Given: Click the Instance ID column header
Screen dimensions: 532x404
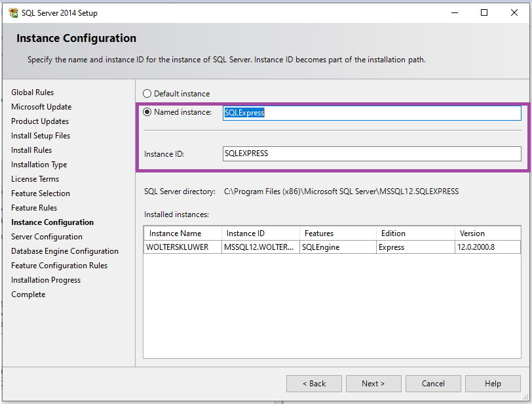Looking at the screenshot, I should click(261, 233).
